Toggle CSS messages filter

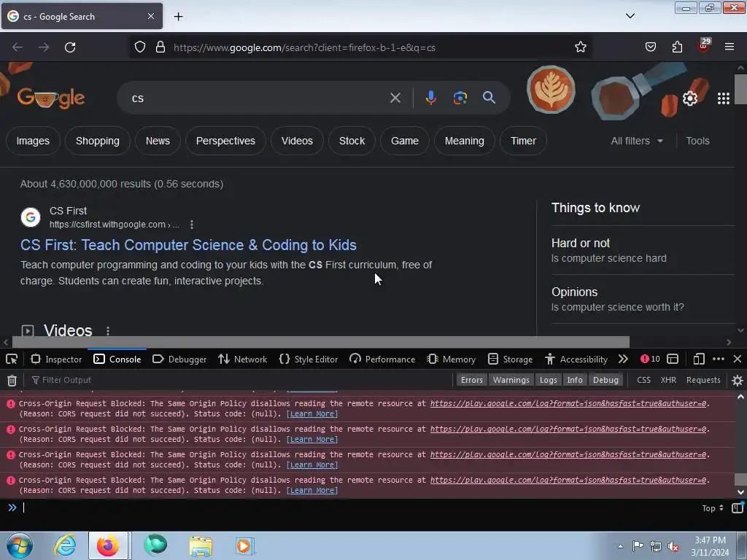(643, 380)
